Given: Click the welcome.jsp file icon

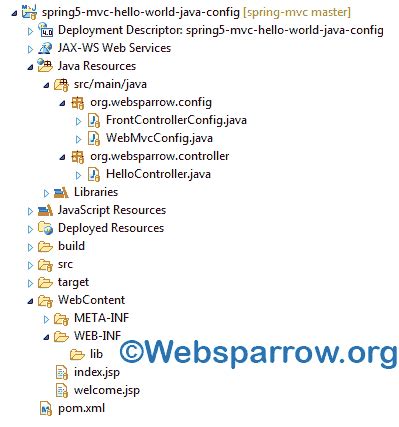Looking at the screenshot, I should [x=62, y=391].
